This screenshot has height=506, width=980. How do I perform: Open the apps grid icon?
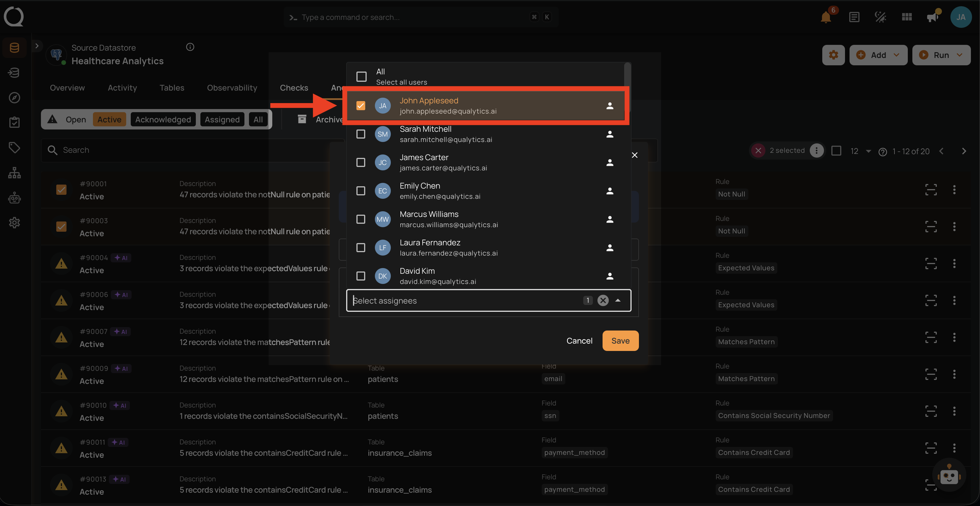coord(907,17)
